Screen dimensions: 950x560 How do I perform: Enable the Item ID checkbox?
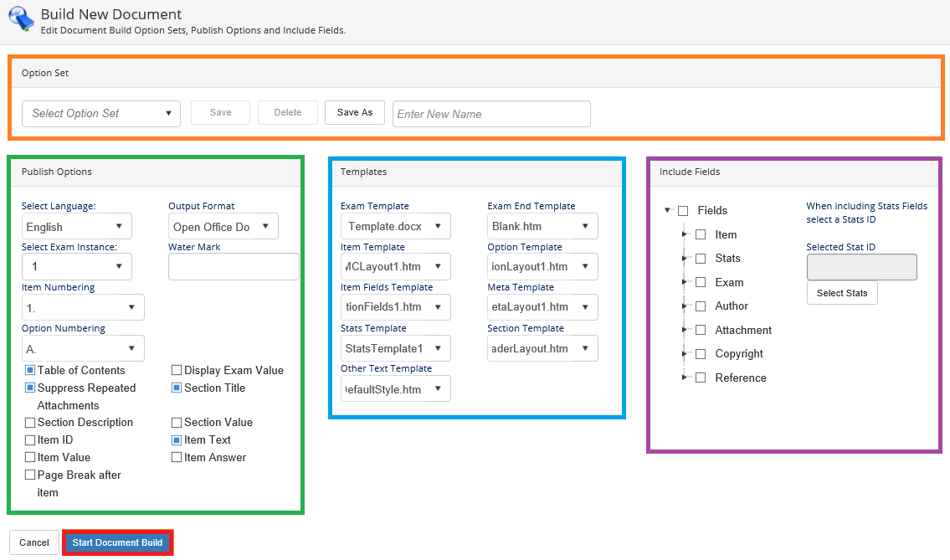click(x=29, y=440)
